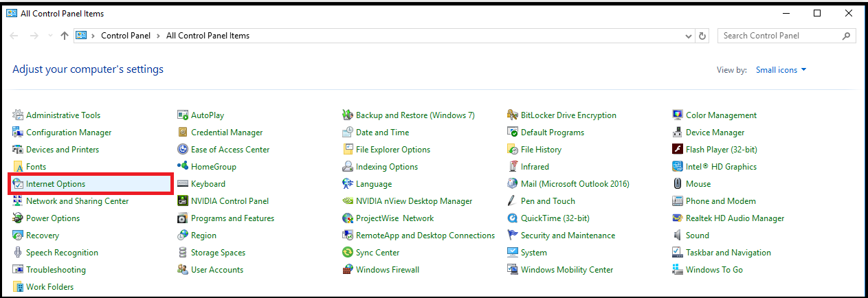Image resolution: width=868 pixels, height=298 pixels.
Task: Click Backup and Restore icon
Action: click(x=348, y=115)
